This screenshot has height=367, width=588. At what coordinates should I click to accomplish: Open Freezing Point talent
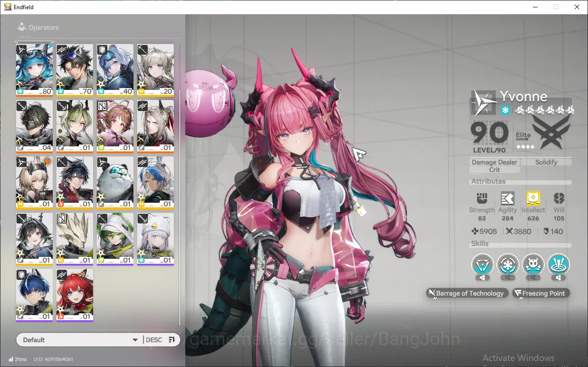click(540, 293)
